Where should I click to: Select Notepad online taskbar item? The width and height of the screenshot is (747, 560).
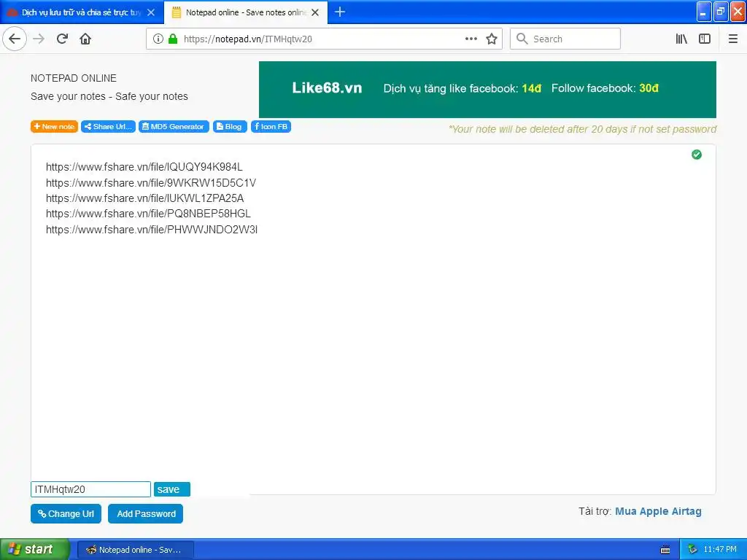135,550
